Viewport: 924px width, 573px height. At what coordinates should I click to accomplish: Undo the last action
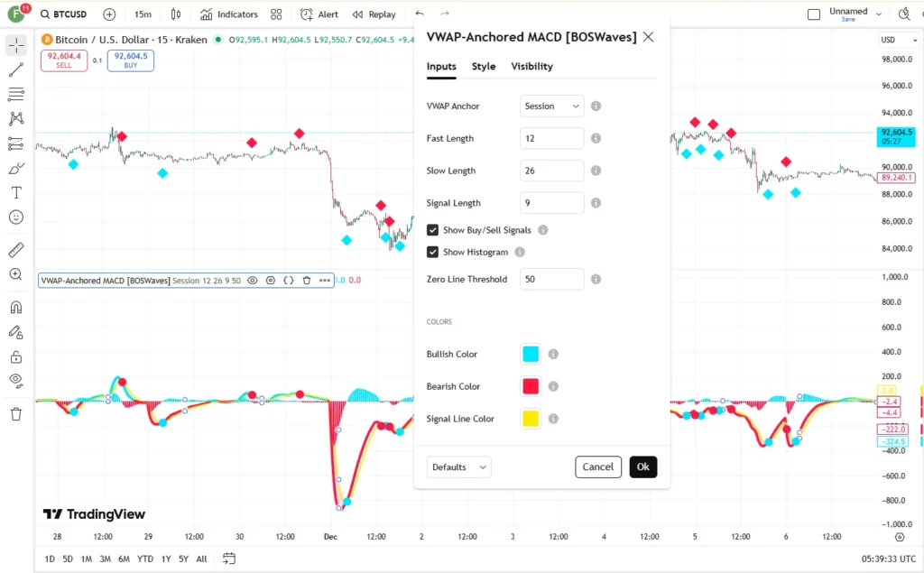coord(420,14)
